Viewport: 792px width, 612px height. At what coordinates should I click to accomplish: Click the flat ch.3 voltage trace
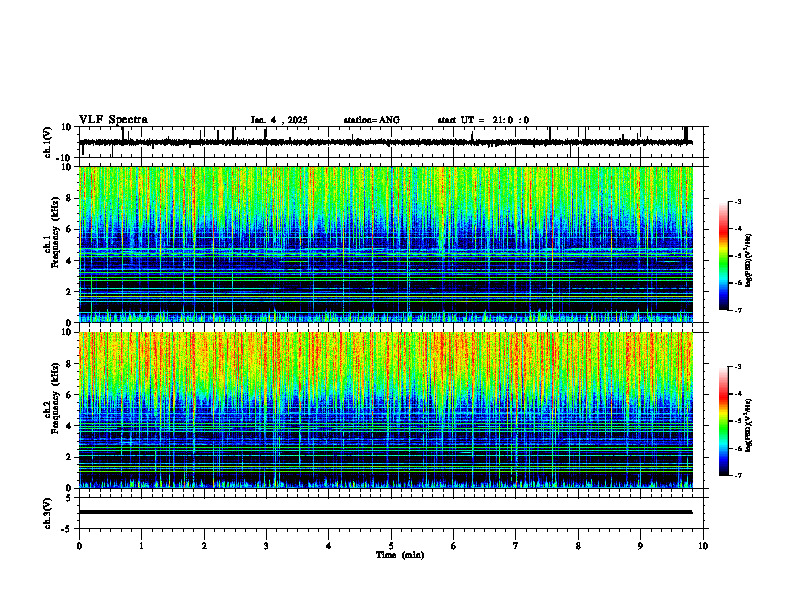386,512
